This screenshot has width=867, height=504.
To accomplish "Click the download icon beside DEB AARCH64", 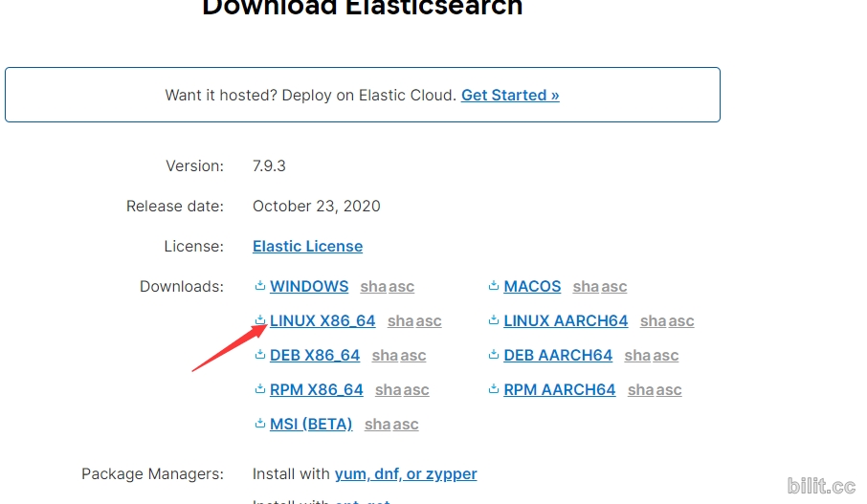I will 494,354.
